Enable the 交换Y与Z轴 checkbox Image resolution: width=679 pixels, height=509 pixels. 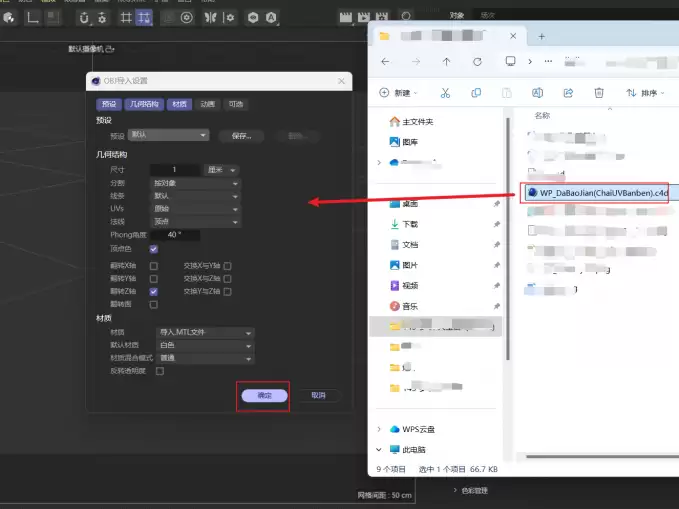click(x=228, y=292)
